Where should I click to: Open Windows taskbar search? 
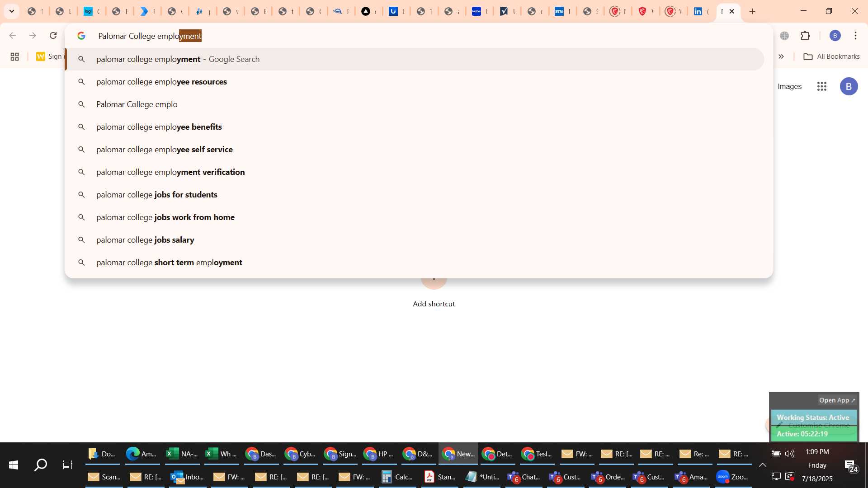pos(41,465)
